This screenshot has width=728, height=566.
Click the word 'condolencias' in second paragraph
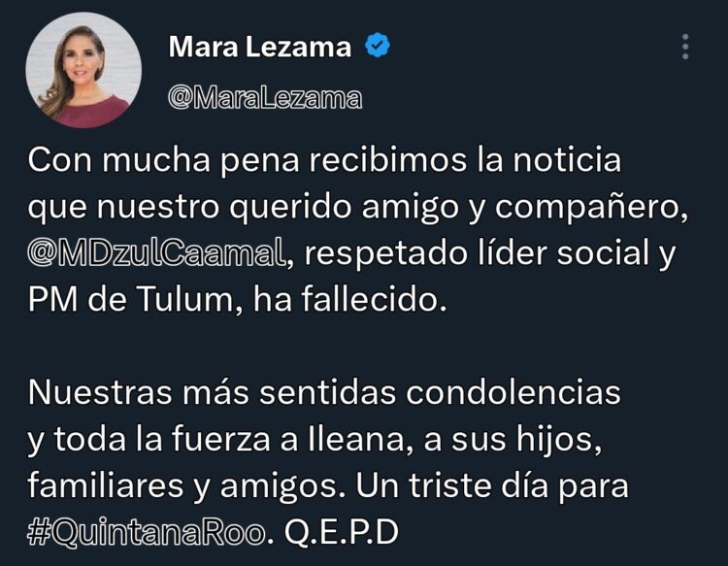513,392
